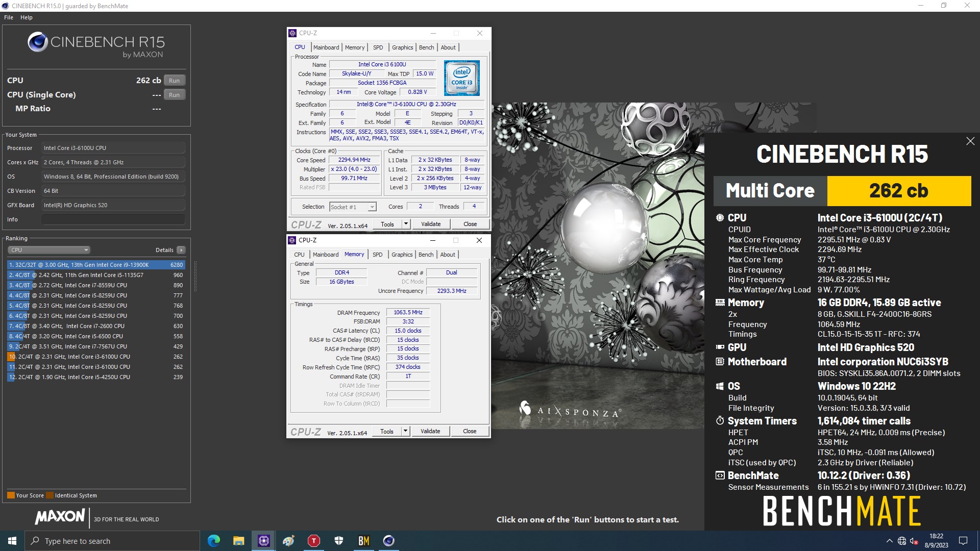Image resolution: width=980 pixels, height=551 pixels.
Task: Click the Type here to search box
Action: coord(112,541)
